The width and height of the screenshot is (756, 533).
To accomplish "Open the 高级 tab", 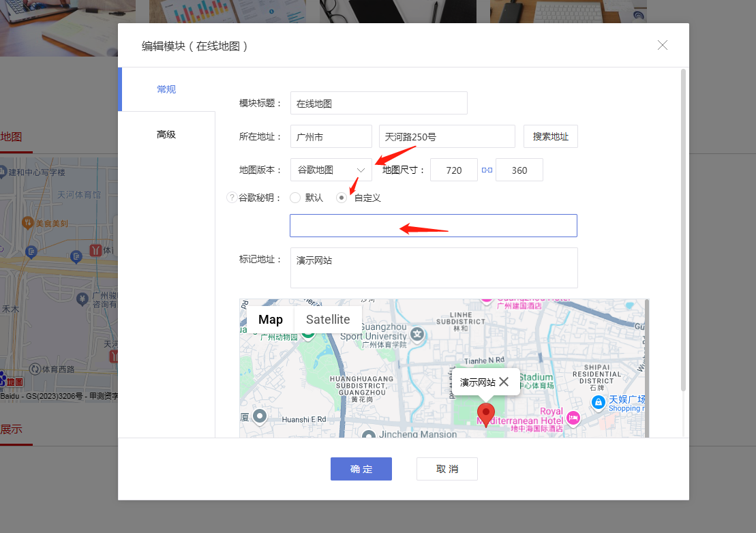I will [x=166, y=134].
